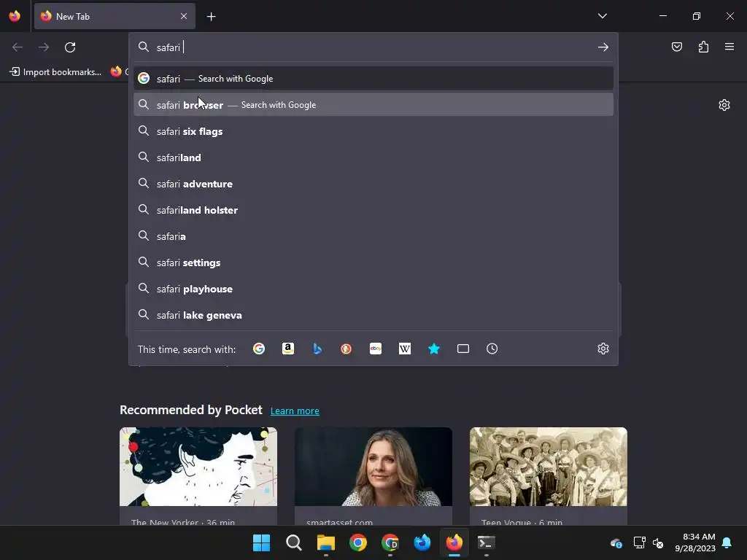Search this time with Bing icon
Image resolution: width=747 pixels, height=560 pixels.
[317, 349]
